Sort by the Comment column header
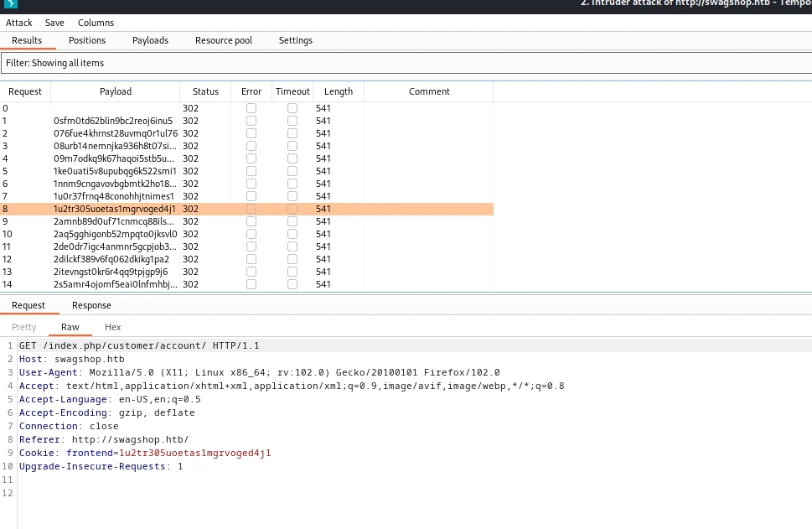The image size is (812, 529). 429,91
